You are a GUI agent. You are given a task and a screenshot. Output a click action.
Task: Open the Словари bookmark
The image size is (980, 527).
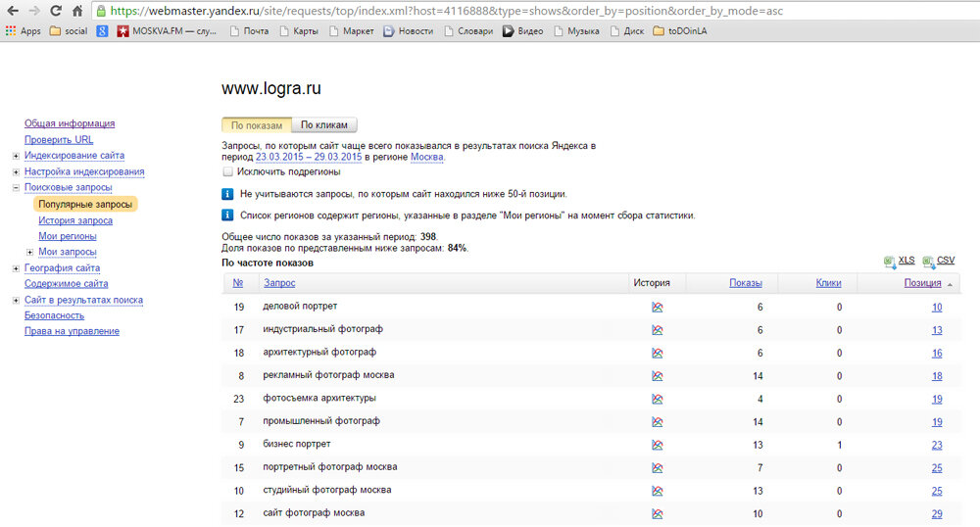coord(468,30)
